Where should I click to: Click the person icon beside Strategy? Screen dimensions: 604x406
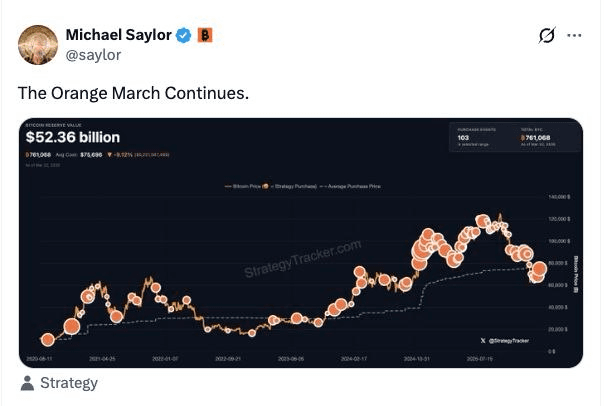(x=27, y=383)
